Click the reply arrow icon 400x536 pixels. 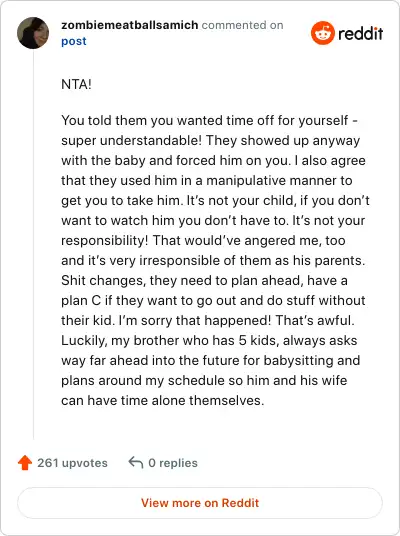[x=136, y=463]
